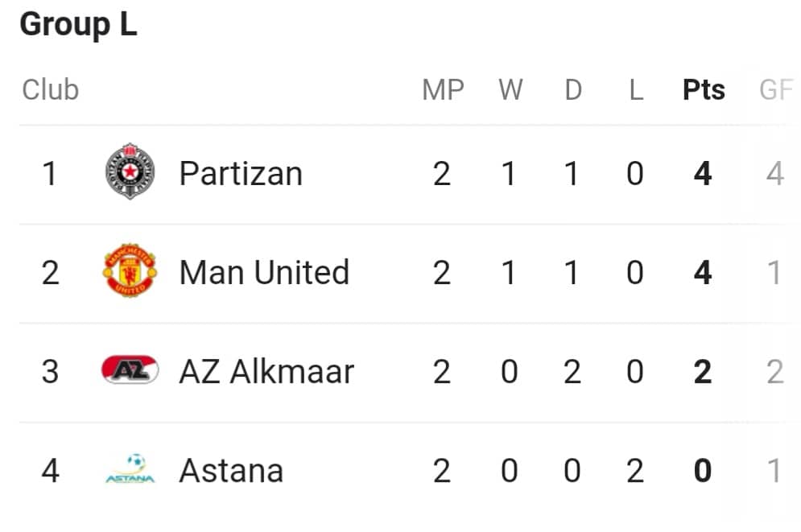Click the MP column header

(443, 90)
